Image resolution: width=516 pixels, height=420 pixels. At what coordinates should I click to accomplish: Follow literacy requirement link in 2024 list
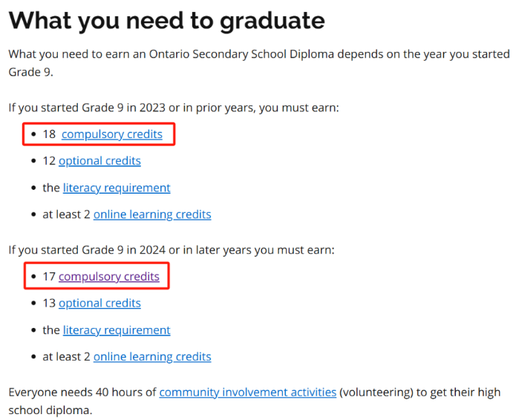point(117,330)
